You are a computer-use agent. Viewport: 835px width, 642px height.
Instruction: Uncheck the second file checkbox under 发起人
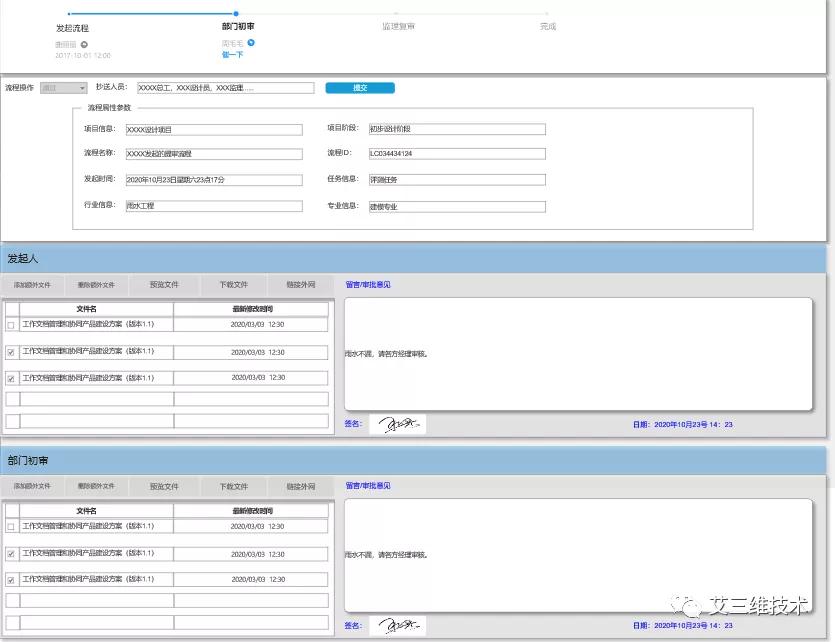coord(11,352)
